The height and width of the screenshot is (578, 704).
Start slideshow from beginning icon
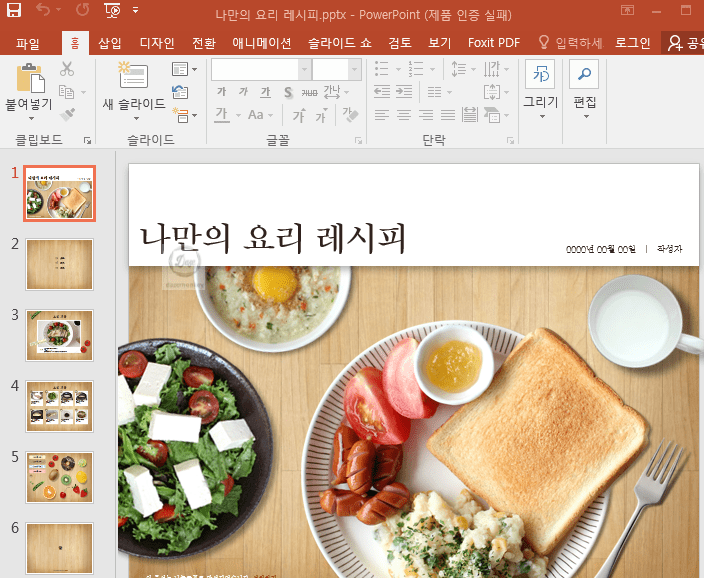(112, 10)
